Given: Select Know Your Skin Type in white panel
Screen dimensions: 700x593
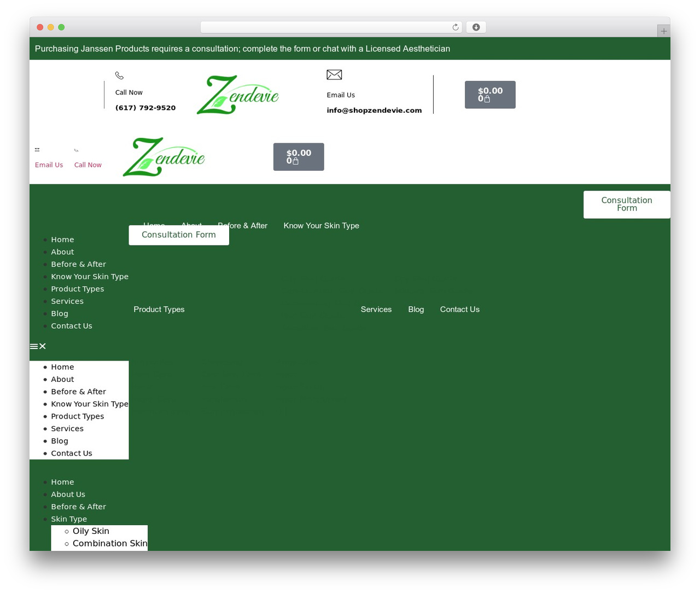Looking at the screenshot, I should coord(90,404).
